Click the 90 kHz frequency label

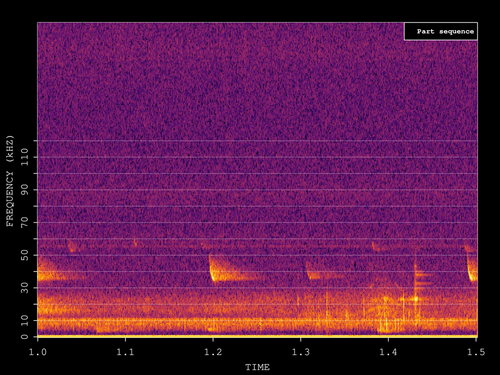[25, 190]
